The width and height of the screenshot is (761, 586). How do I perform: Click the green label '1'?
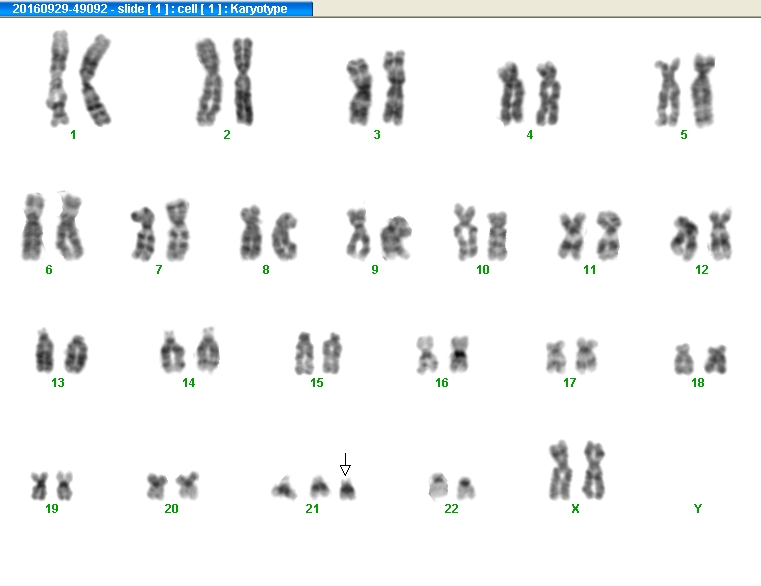73,135
